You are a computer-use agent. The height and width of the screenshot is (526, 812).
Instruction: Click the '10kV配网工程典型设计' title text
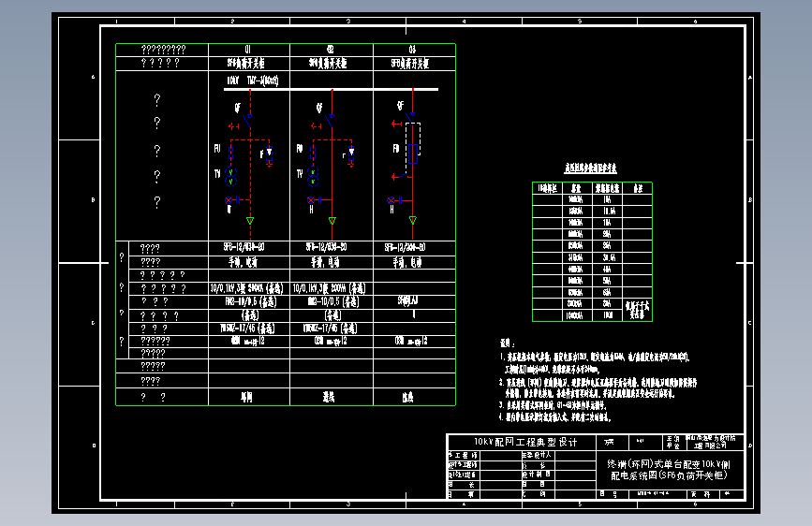pos(525,442)
